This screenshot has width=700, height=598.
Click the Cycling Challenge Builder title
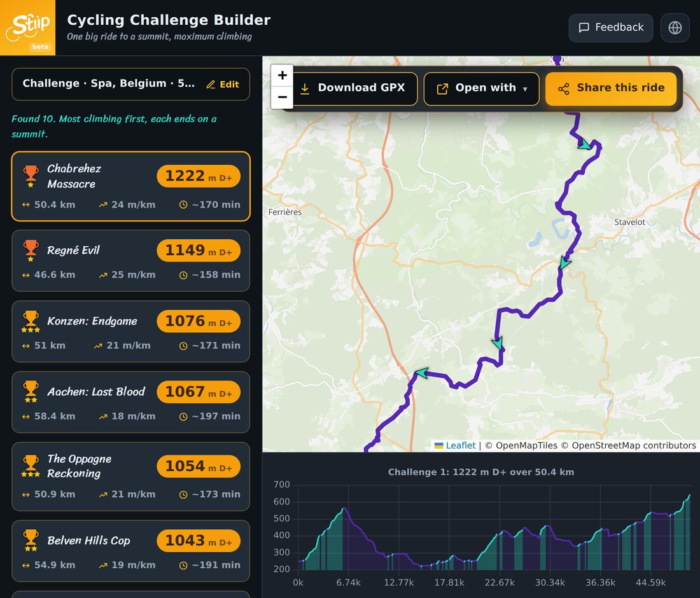[x=169, y=20]
